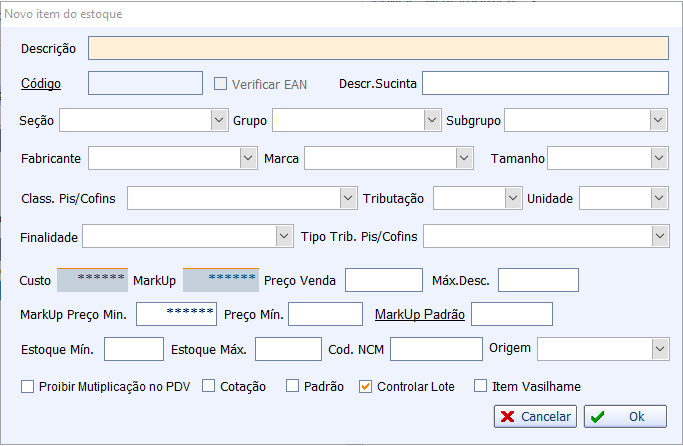Click the underlined Código link label
The width and height of the screenshot is (683, 446).
click(x=41, y=84)
